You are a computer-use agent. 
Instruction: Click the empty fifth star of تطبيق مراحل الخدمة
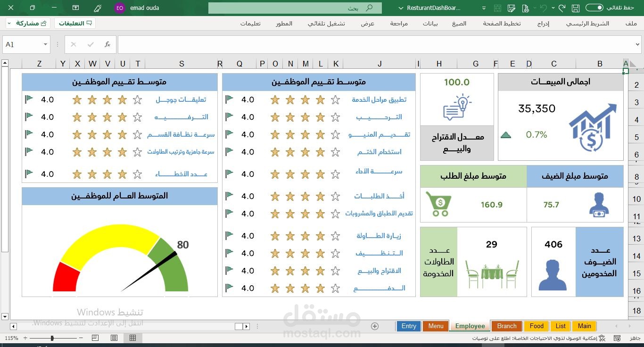335,99
